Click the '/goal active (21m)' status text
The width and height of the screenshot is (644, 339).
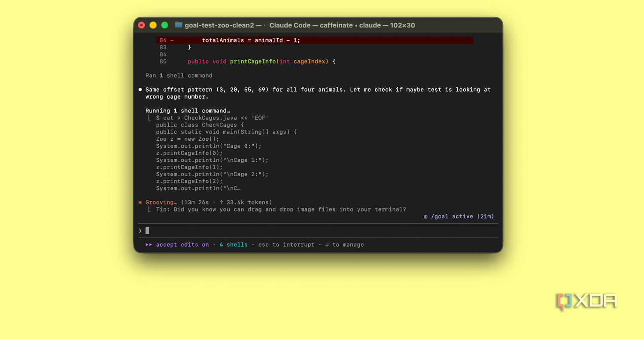click(462, 217)
